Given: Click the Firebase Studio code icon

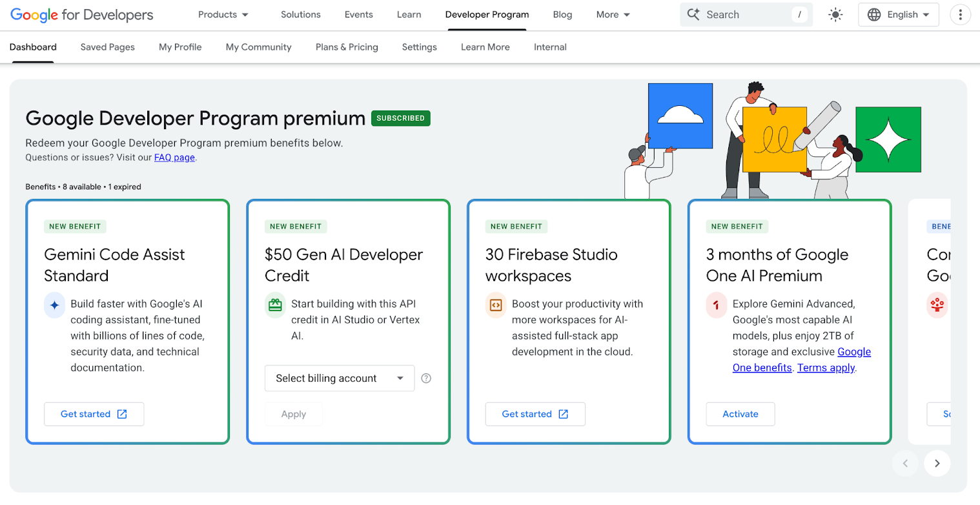Looking at the screenshot, I should [x=496, y=305].
